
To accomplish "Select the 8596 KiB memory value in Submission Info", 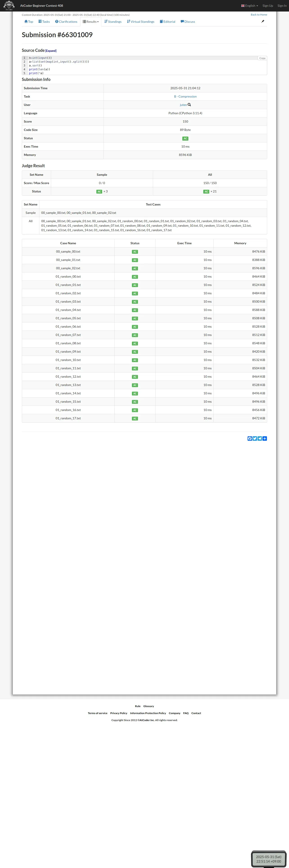I will coord(185,155).
